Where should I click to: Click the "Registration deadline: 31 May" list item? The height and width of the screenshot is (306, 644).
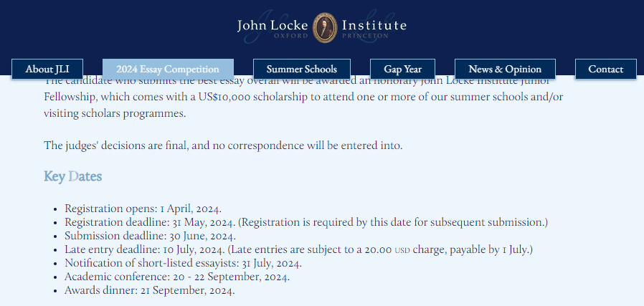(306, 222)
